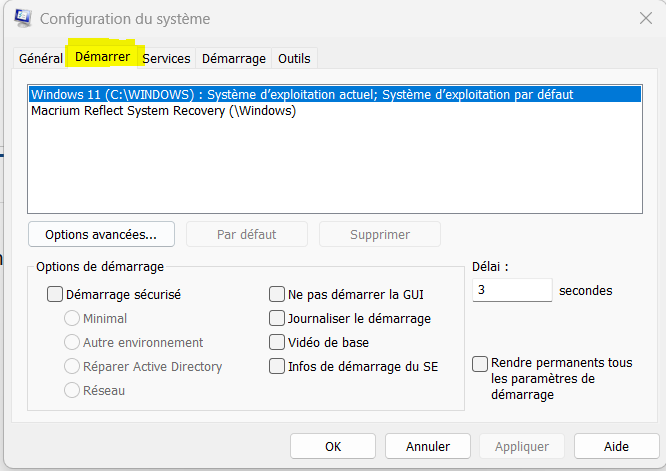Screen dimensions: 666x471
Task: Close the Configuration du système window
Action: click(x=646, y=18)
